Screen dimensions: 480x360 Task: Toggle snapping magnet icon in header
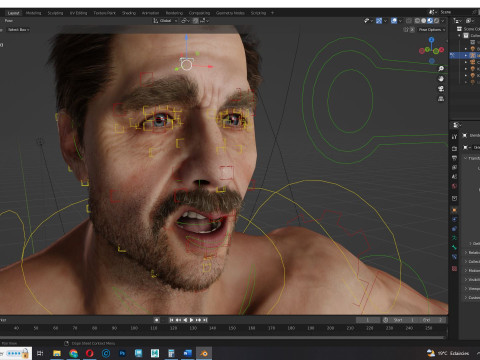point(196,21)
